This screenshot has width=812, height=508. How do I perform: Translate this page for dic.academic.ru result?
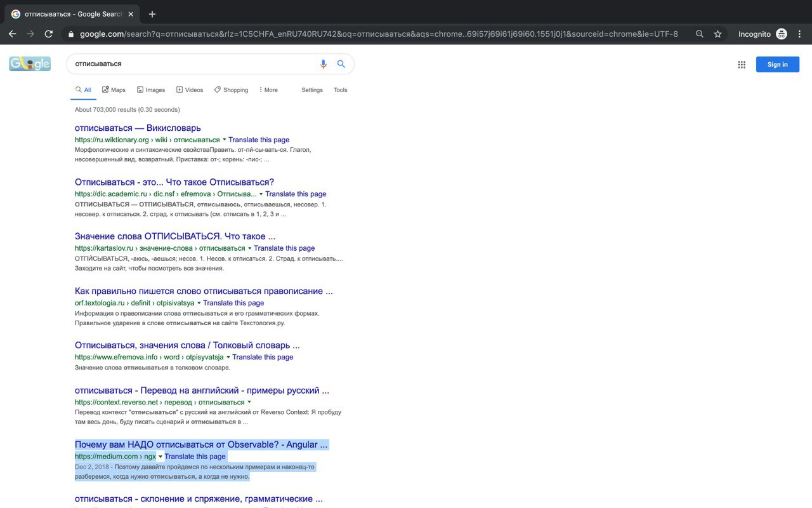coord(296,194)
